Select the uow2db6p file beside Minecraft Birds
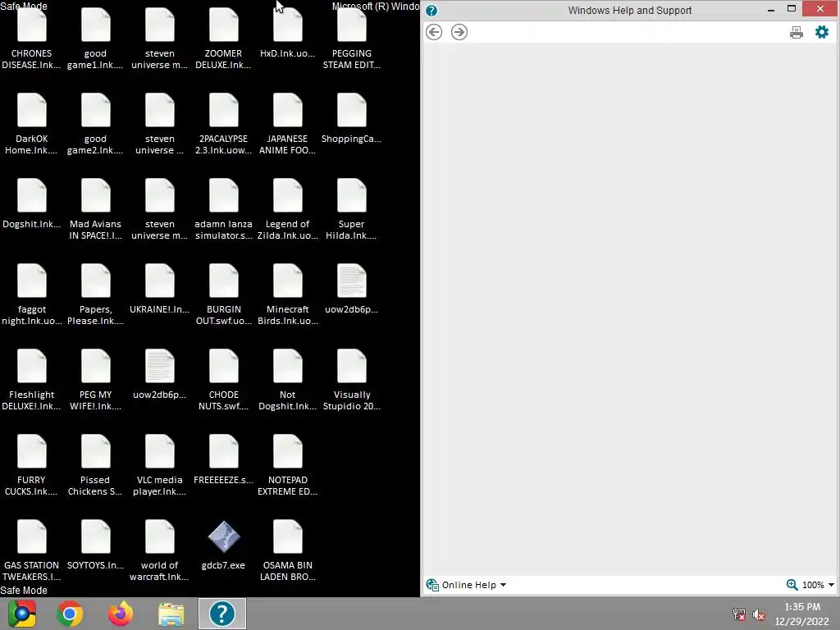The height and width of the screenshot is (630, 840). coord(351,289)
